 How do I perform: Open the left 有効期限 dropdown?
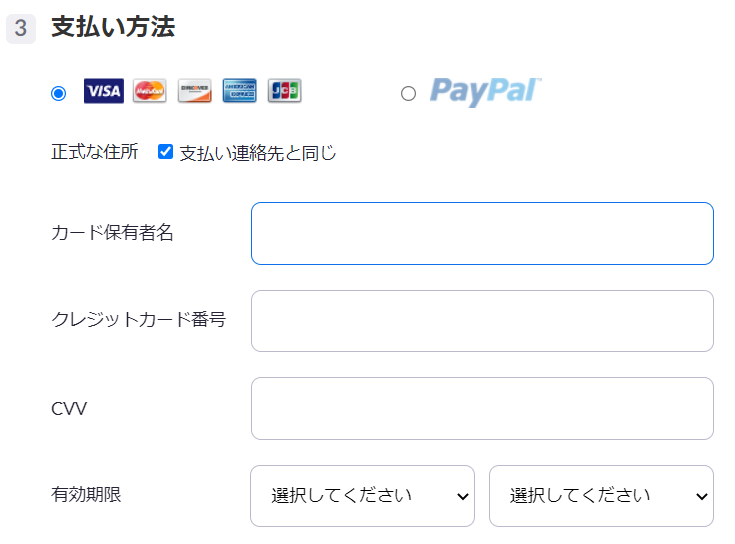362,496
